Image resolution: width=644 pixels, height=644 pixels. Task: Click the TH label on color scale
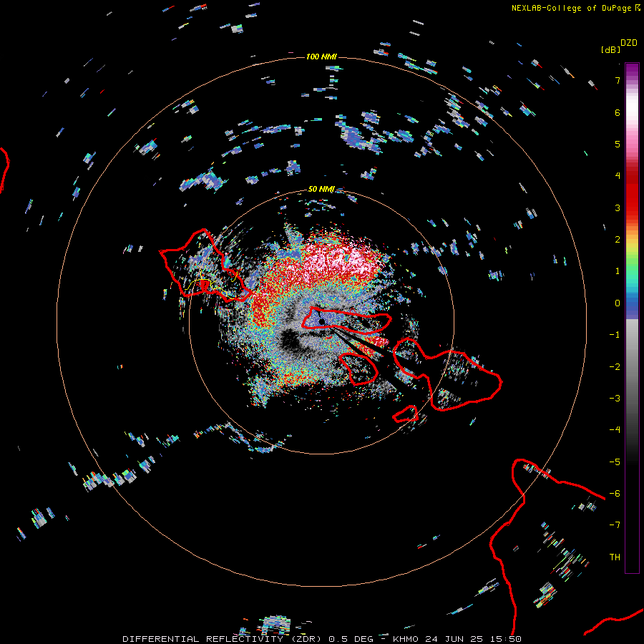(615, 557)
